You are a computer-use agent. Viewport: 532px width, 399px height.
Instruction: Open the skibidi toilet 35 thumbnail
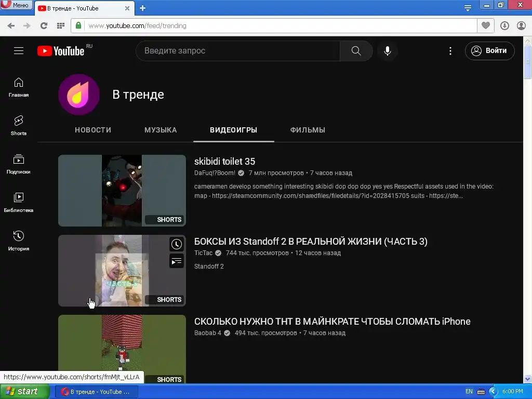coord(122,191)
